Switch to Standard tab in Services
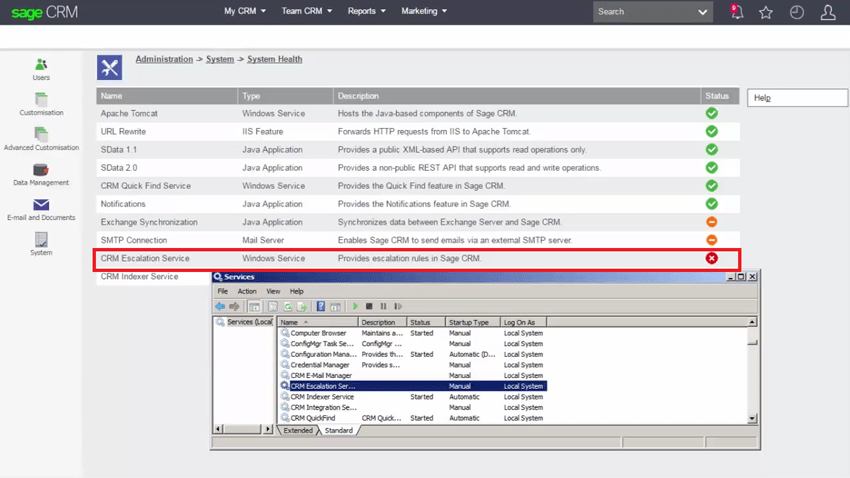The width and height of the screenshot is (850, 478). coord(339,430)
